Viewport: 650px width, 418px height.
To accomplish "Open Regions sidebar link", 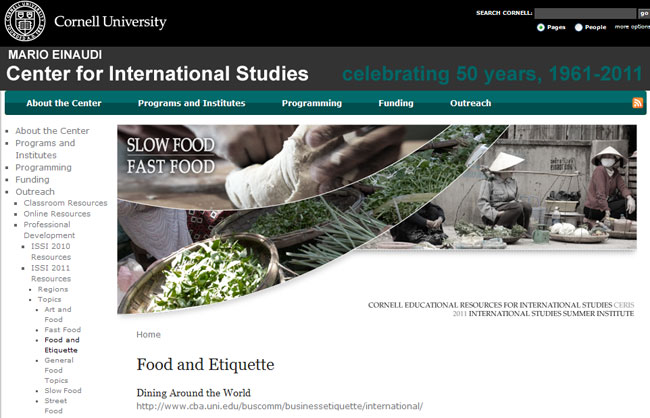I will pos(53,289).
